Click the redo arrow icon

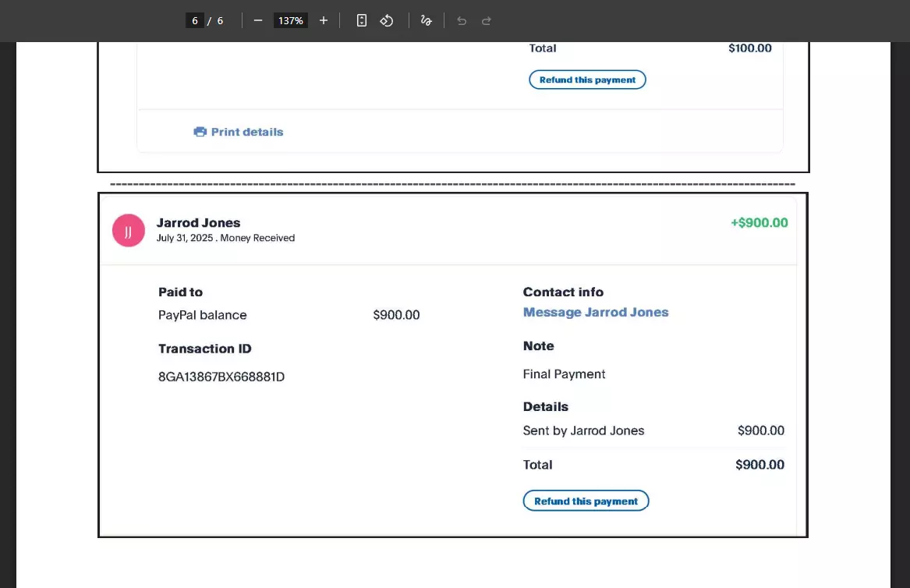(x=487, y=21)
